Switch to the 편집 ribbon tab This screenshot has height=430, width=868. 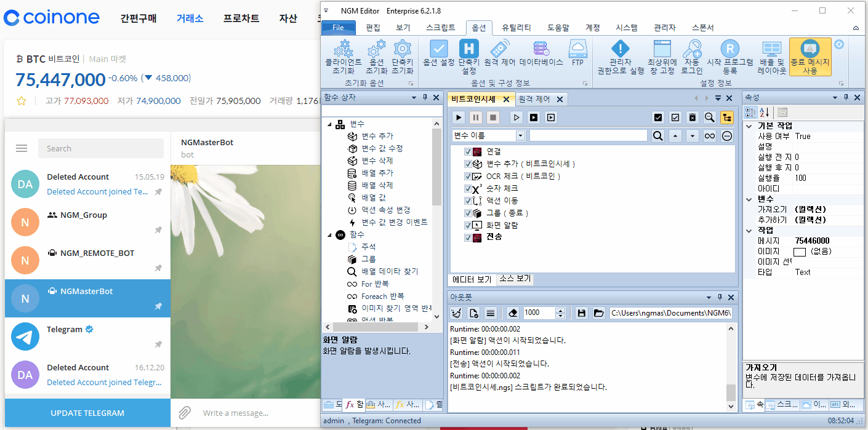point(373,28)
